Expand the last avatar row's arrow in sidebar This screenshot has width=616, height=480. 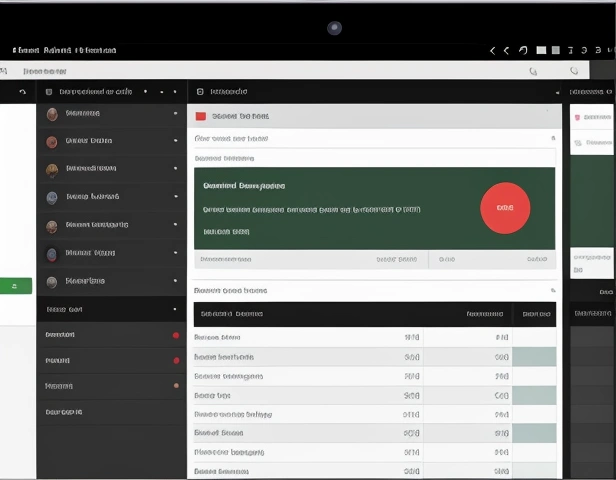(x=175, y=282)
